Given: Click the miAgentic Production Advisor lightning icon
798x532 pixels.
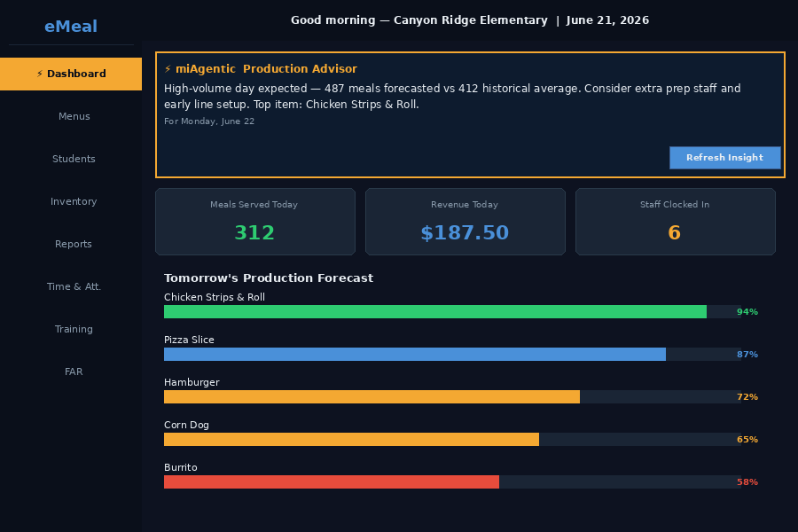Looking at the screenshot, I should (x=168, y=69).
